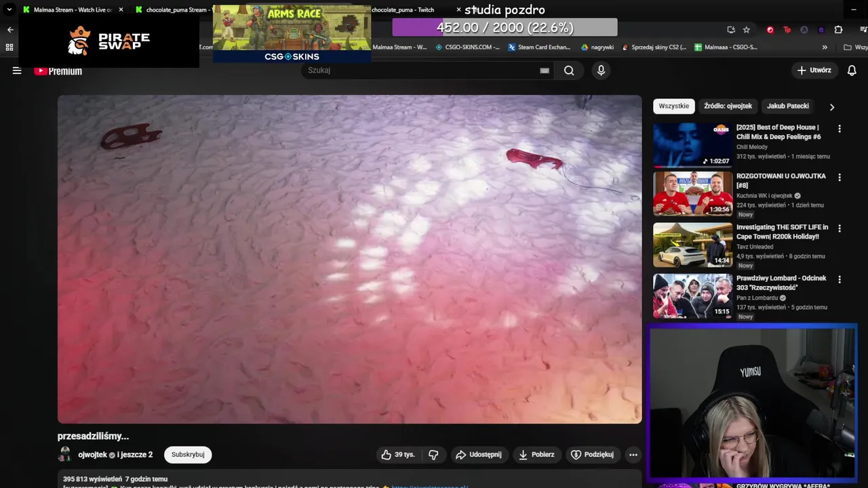
Task: Open the on-screen keyboard icon in search box
Action: tap(544, 70)
